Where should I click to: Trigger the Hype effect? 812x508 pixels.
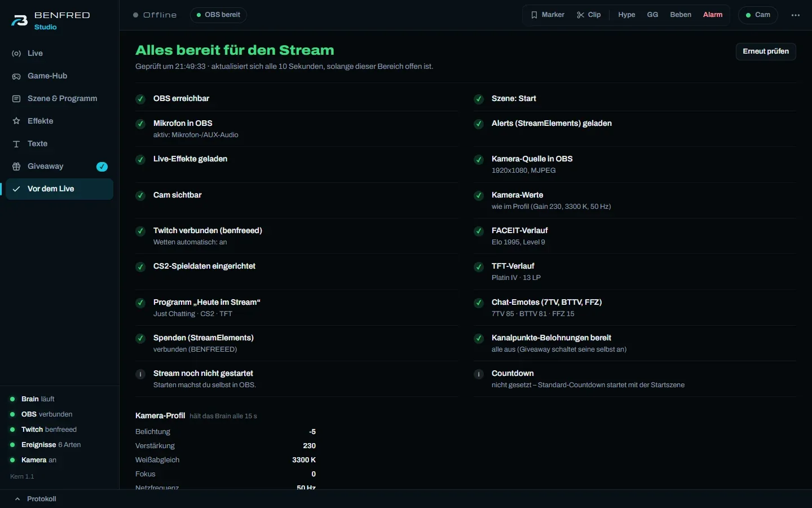point(626,15)
